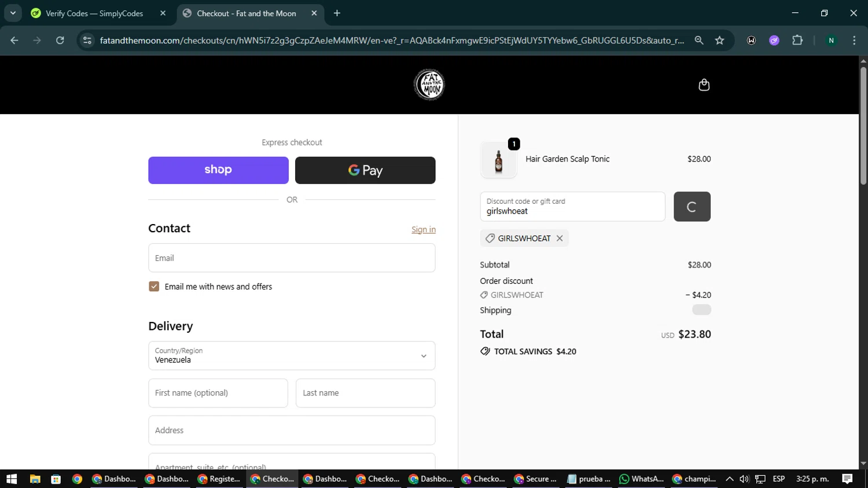Open Chrome three-dot menu
The height and width of the screenshot is (488, 868).
pos(854,41)
